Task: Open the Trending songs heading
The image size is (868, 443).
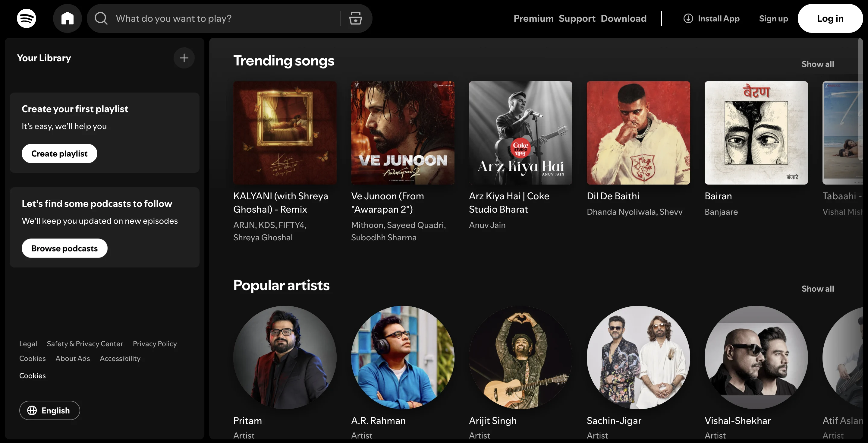Action: 284,61
